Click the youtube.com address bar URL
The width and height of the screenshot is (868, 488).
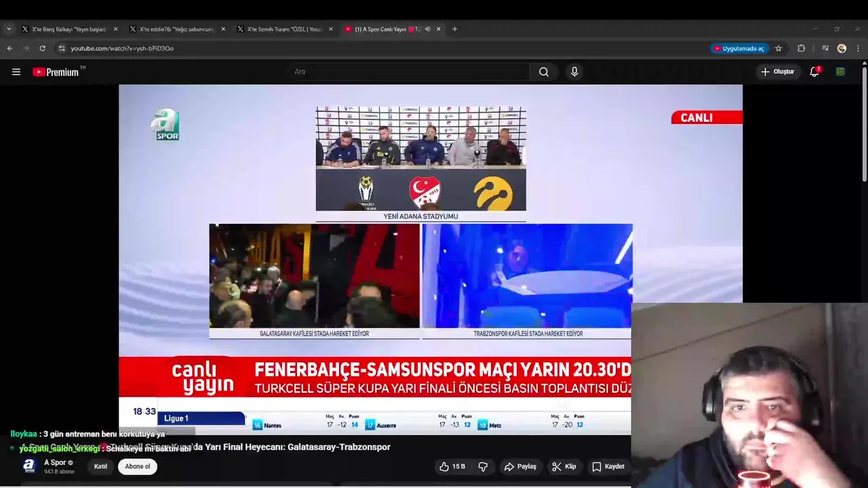point(122,48)
